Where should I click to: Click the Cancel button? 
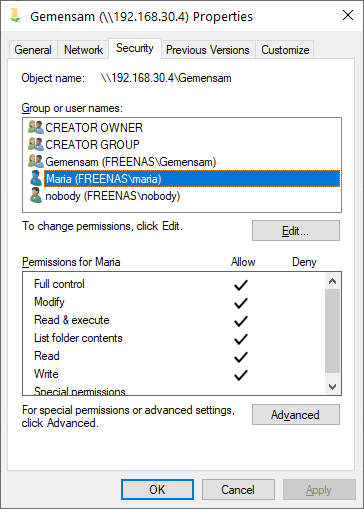[x=238, y=489]
